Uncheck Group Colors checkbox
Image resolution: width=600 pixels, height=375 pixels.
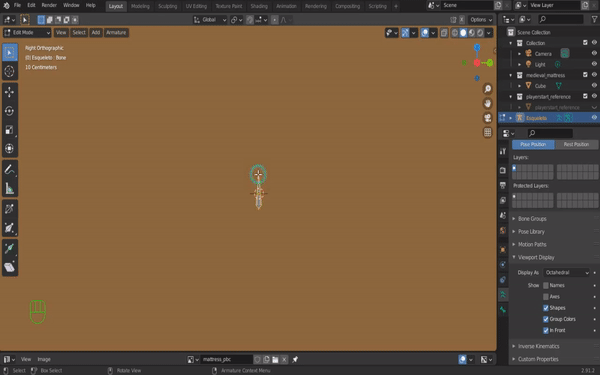click(x=546, y=319)
